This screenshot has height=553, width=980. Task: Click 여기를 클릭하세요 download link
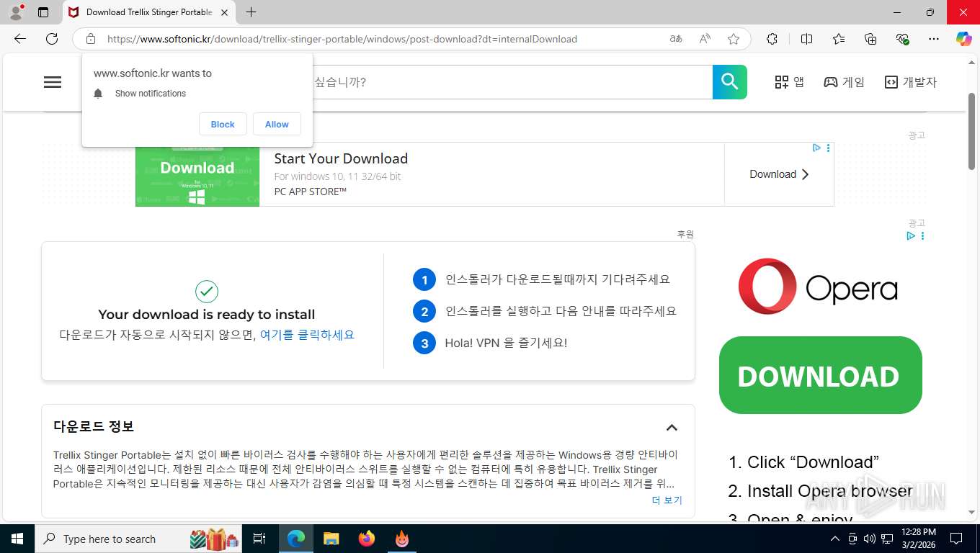pyautogui.click(x=307, y=335)
